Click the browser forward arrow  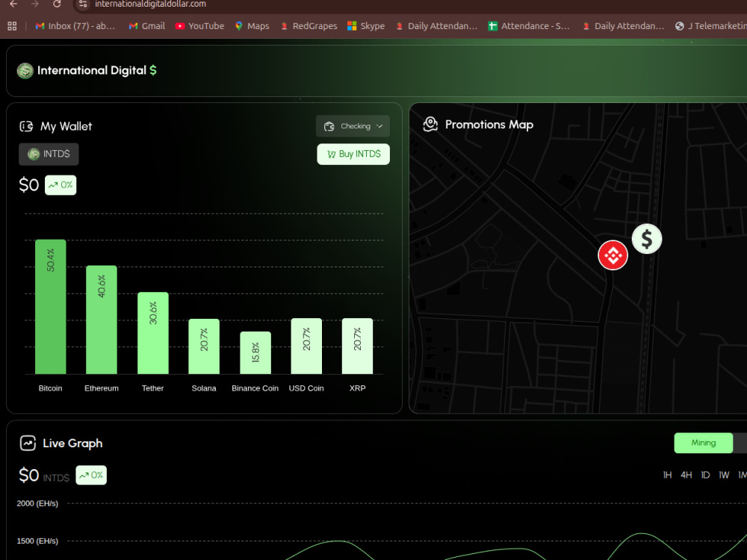(x=35, y=4)
